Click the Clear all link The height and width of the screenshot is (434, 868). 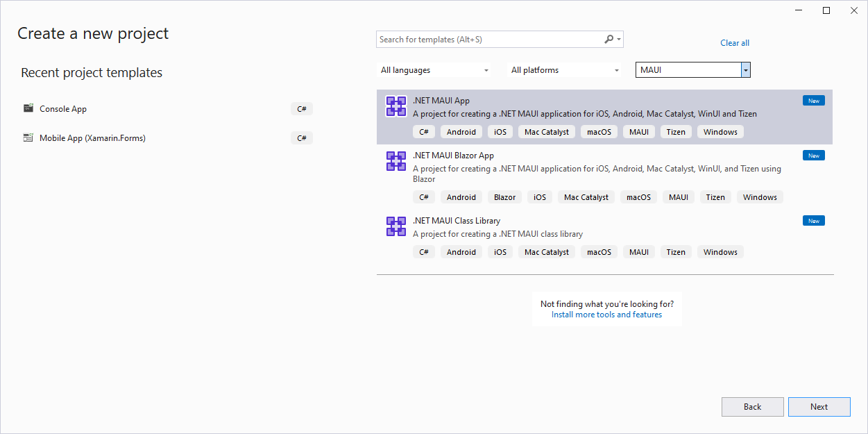pos(734,43)
